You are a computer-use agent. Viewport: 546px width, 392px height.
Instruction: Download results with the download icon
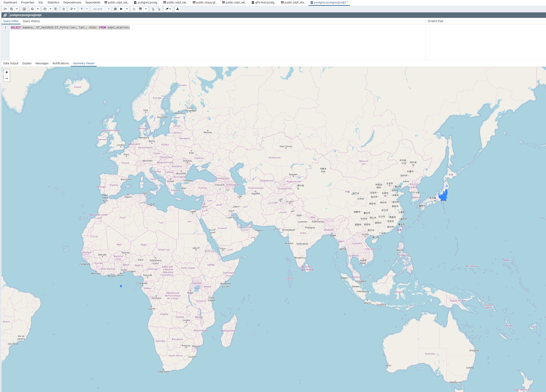click(x=178, y=9)
